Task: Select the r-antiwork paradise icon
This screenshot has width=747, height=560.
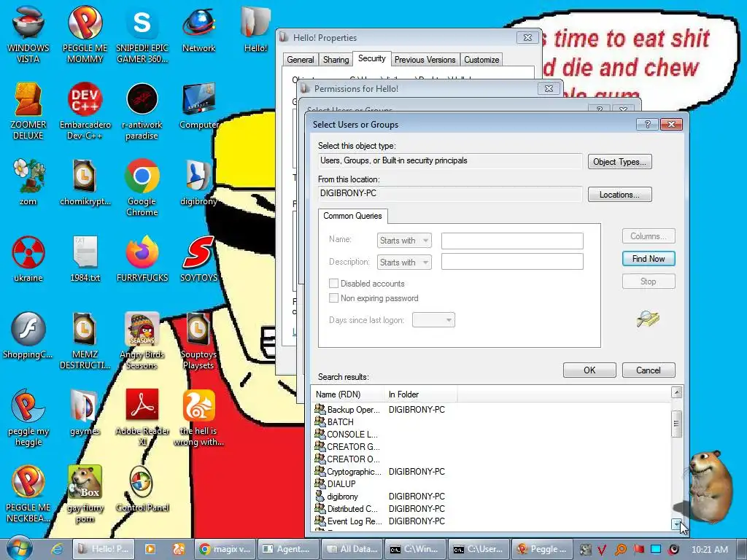Action: click(142, 111)
